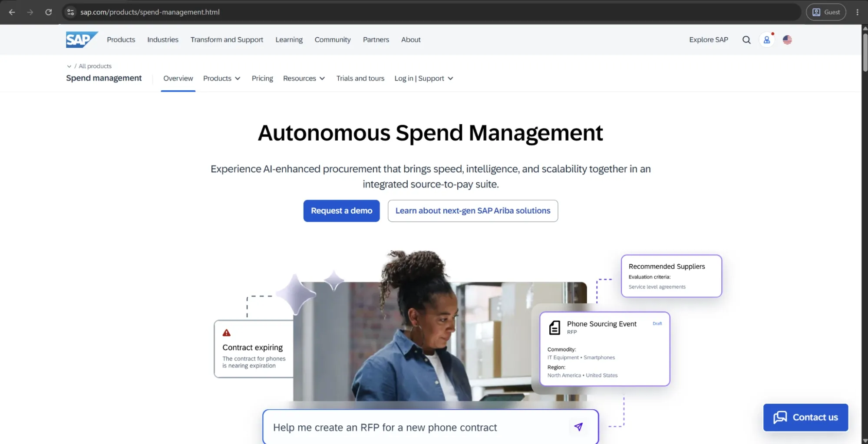Viewport: 868px width, 444px height.
Task: Expand the Resources dropdown
Action: 304,79
